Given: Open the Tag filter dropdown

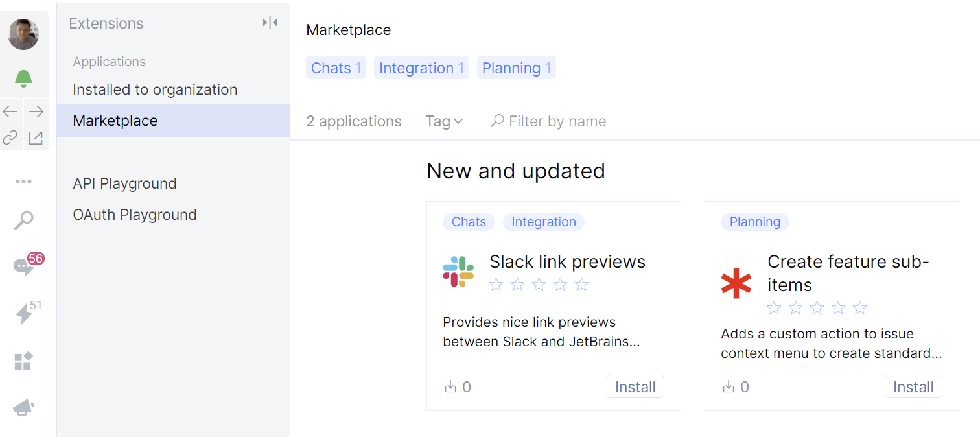Looking at the screenshot, I should pyautogui.click(x=444, y=121).
